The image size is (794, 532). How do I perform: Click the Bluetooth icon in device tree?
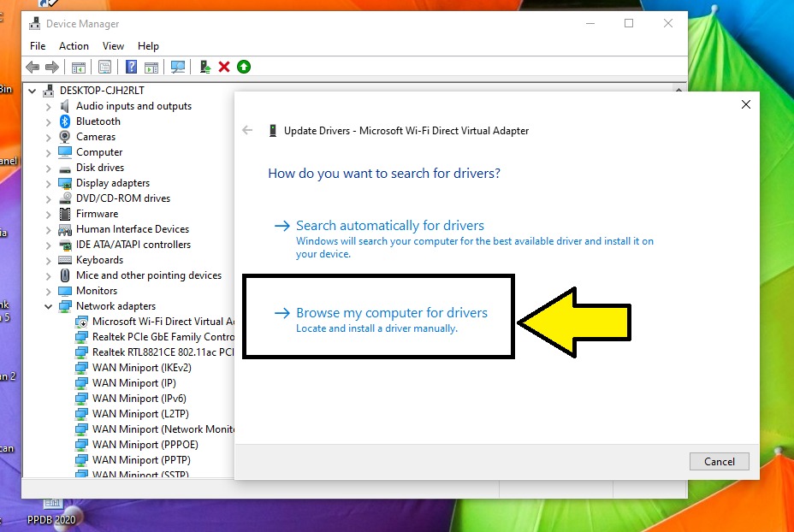pos(65,121)
